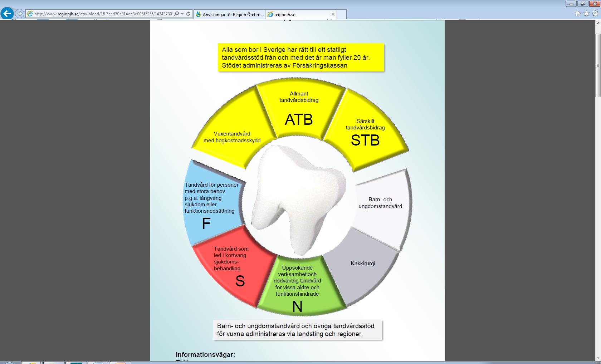Click the vertical scrollbar thumb
Image resolution: width=601 pixels, height=364 pixels.
[x=598, y=65]
